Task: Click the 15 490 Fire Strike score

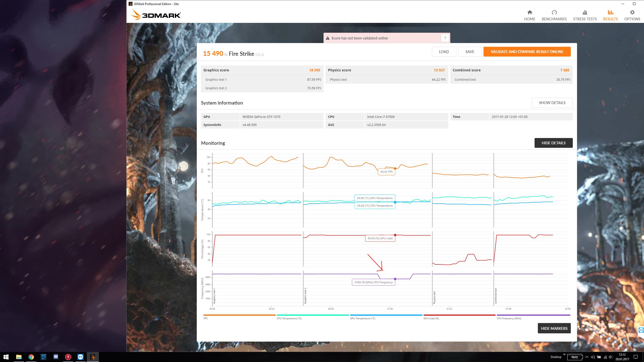Action: (x=213, y=54)
